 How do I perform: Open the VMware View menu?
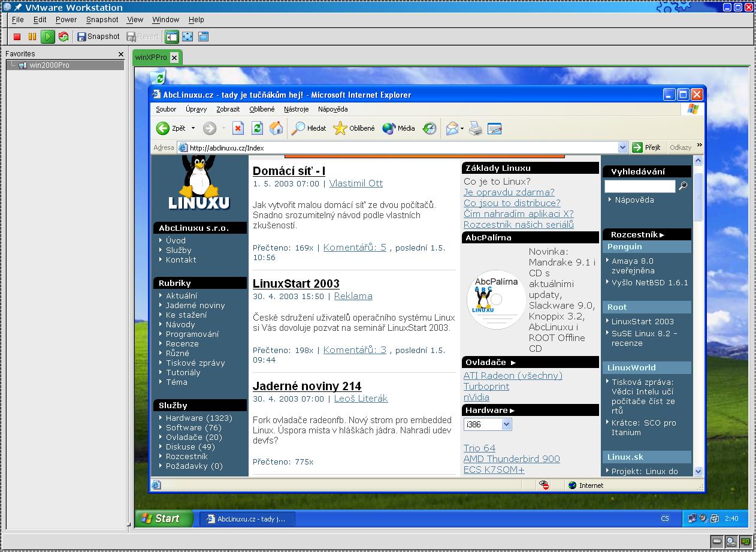coord(135,20)
